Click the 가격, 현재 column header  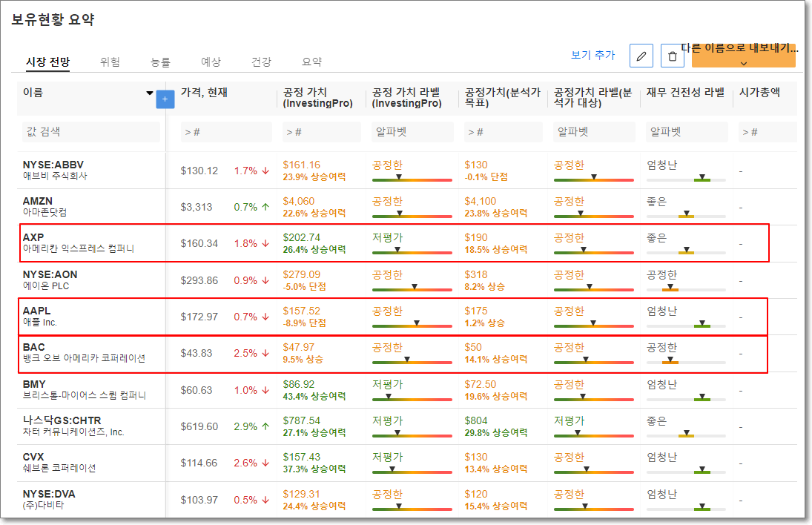coord(204,93)
